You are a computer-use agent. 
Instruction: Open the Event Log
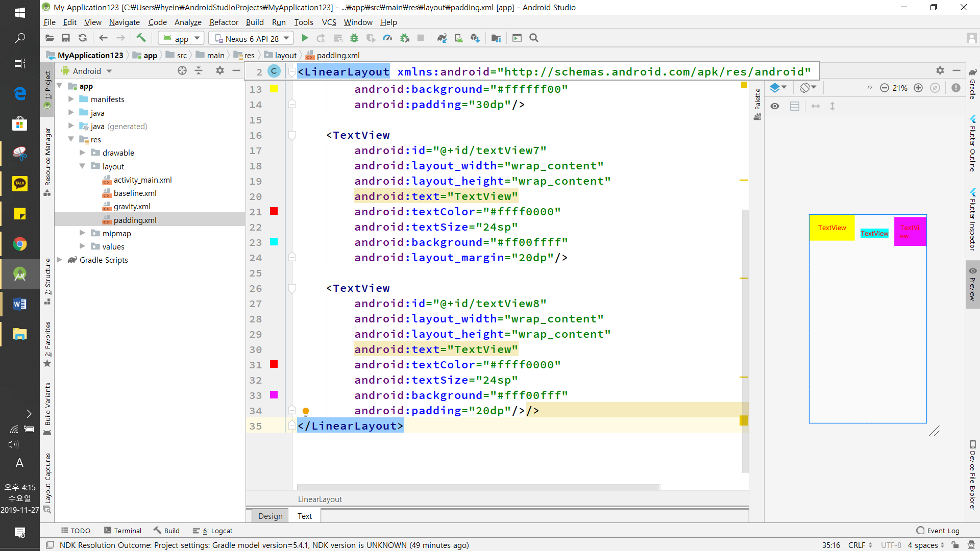point(938,531)
